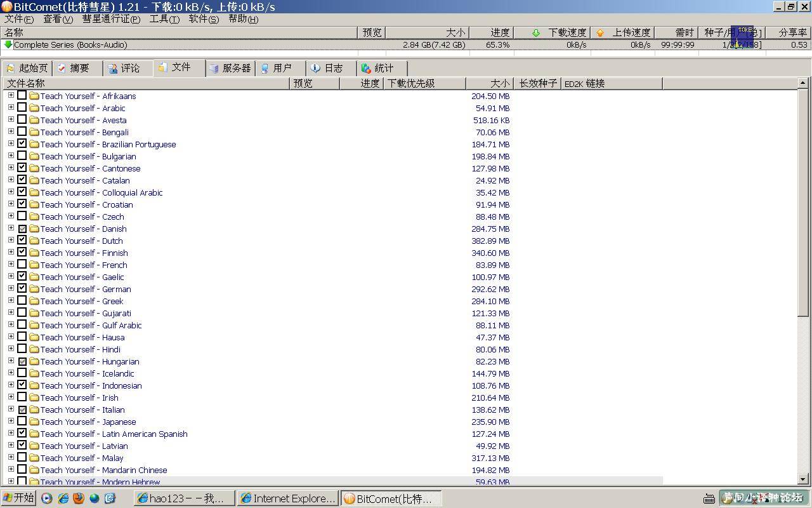Viewport: 812px width, 508px height.
Task: Uncheck the Teach Yourself - Cantonese checkbox
Action: (22, 168)
